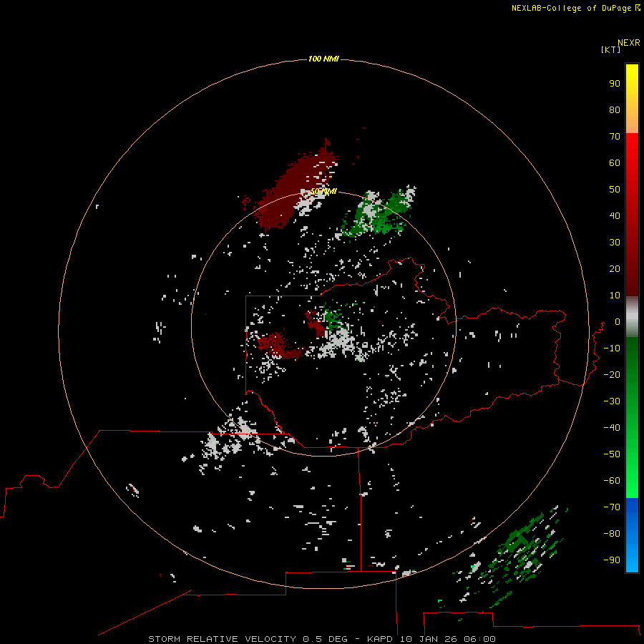Pick the blue bottom color bar segment
Image resolution: width=644 pixels, height=644 pixels.
632,535
